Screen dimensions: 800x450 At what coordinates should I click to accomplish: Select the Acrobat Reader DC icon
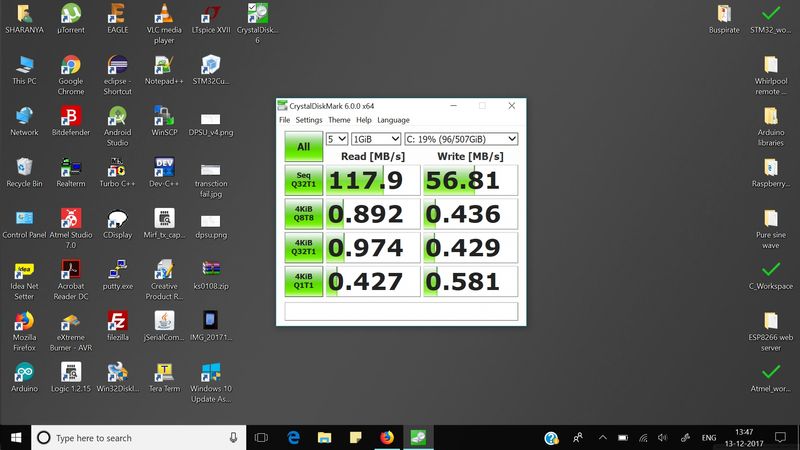pyautogui.click(x=71, y=280)
